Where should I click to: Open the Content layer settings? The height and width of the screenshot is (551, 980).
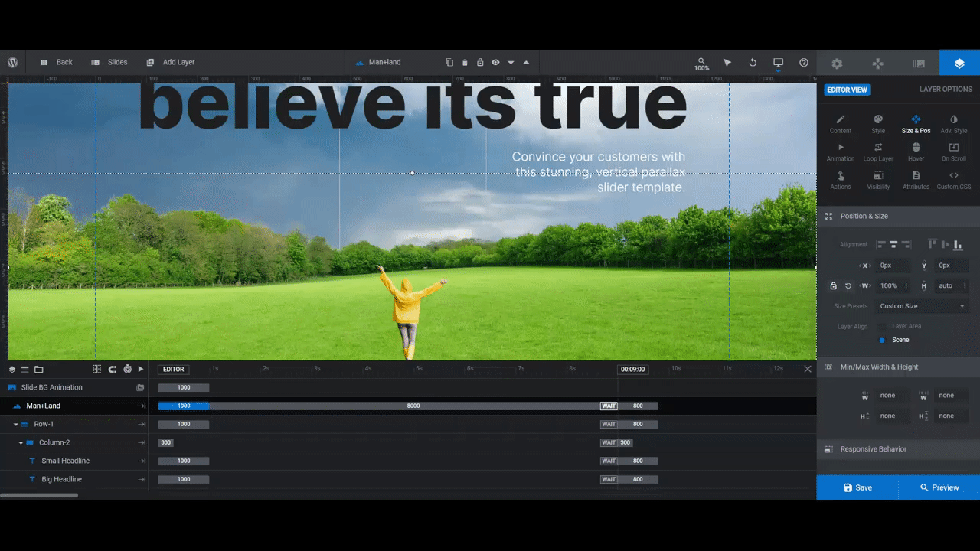pos(840,124)
